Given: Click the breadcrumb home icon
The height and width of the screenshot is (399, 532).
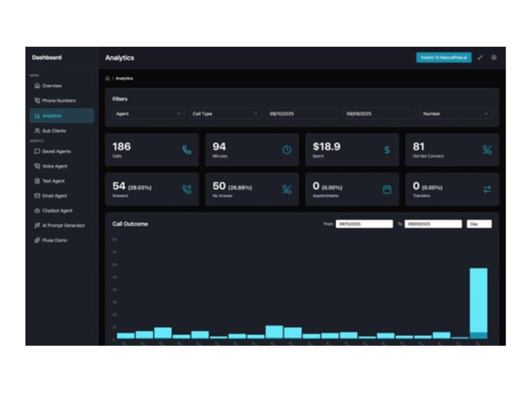Looking at the screenshot, I should coord(107,78).
